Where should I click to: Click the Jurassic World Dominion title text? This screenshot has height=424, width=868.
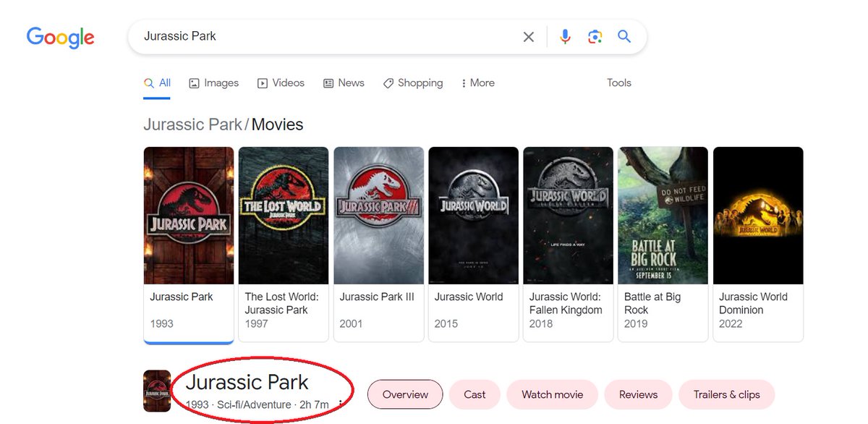(753, 303)
